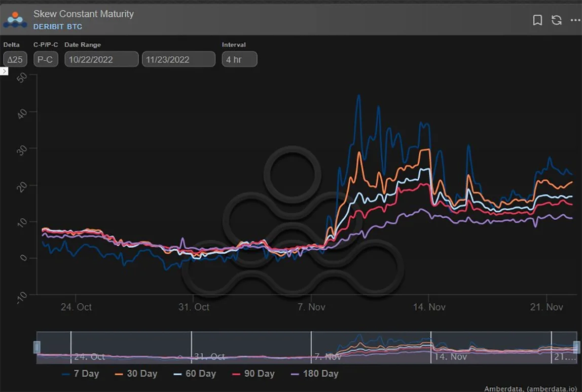The width and height of the screenshot is (582, 392).
Task: Click the 0 value on the y-axis
Action: [x=23, y=258]
